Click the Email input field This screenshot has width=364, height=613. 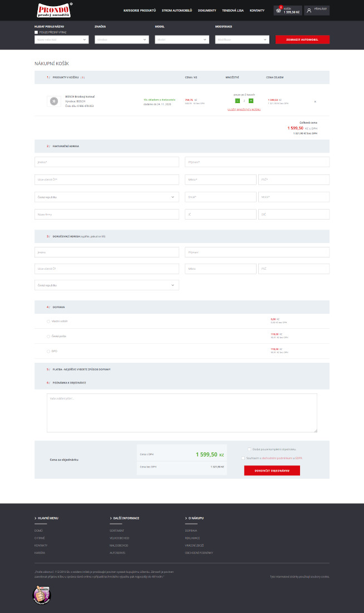pyautogui.click(x=220, y=197)
